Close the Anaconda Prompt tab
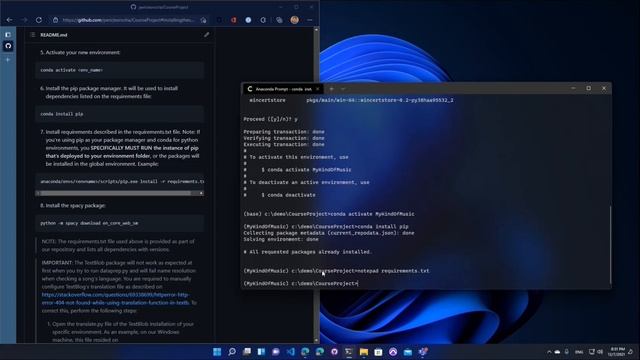The width and height of the screenshot is (640, 360). pyautogui.click(x=318, y=89)
